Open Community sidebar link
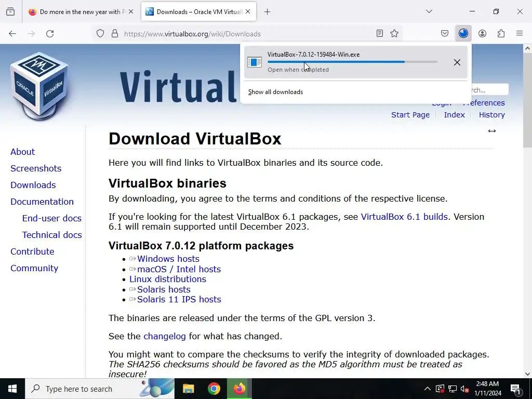Viewport: 532px width, 399px height. tap(34, 268)
